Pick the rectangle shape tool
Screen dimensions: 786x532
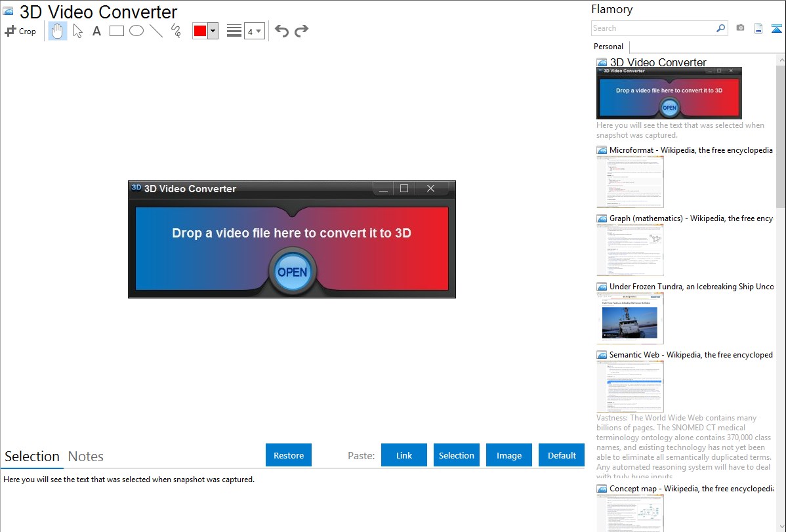pos(117,31)
